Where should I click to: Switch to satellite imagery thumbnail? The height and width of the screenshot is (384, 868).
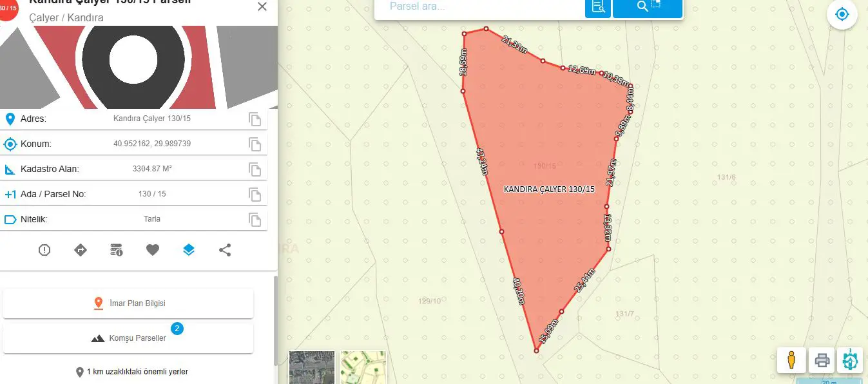(312, 367)
